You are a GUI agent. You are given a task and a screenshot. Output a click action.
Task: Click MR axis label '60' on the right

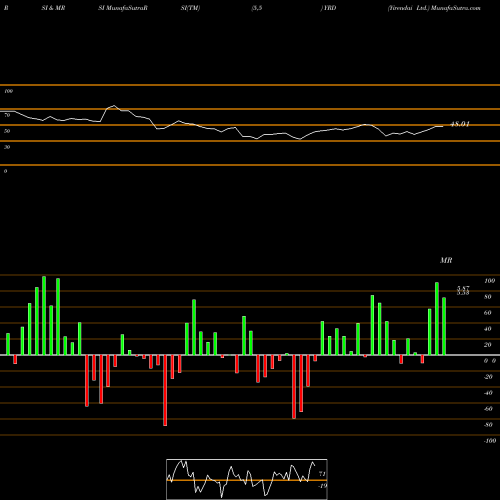(488, 313)
